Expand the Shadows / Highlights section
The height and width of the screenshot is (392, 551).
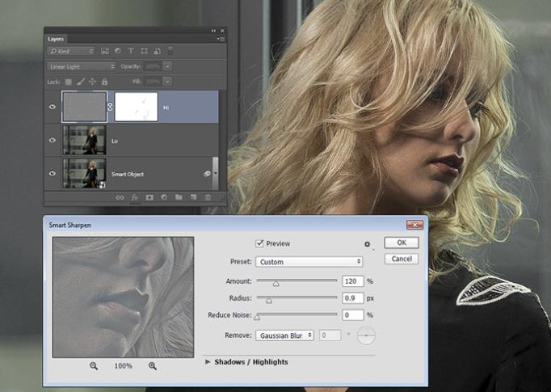208,362
